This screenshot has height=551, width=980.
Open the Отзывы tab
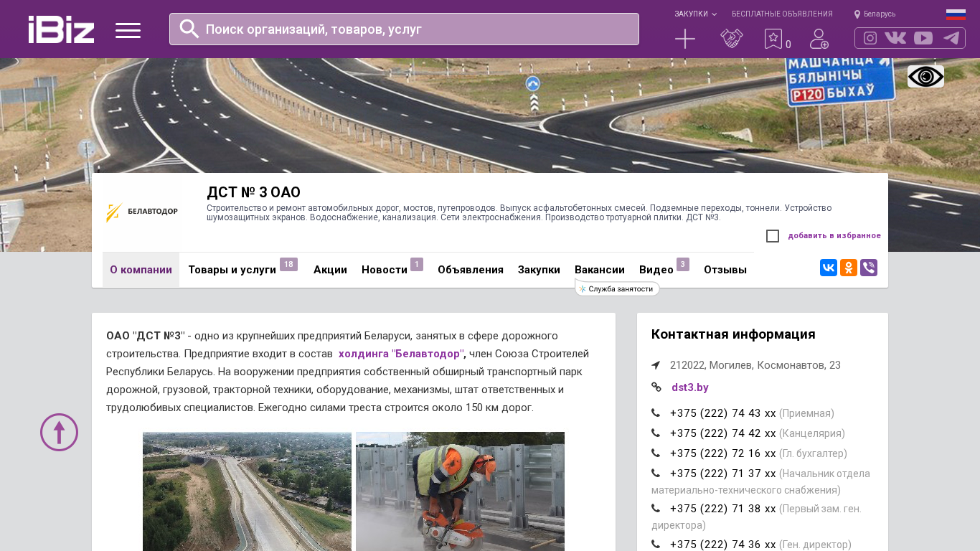tap(725, 270)
